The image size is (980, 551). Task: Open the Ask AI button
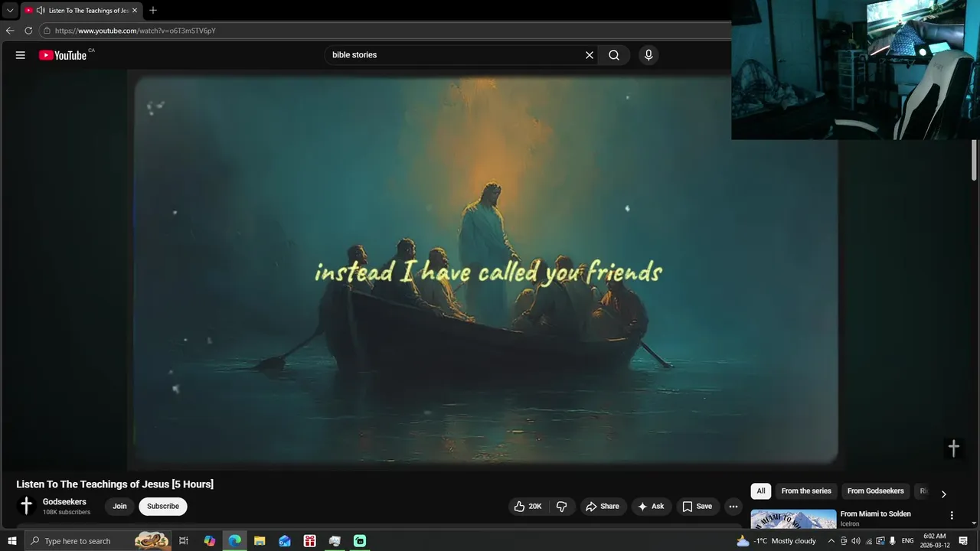(652, 507)
